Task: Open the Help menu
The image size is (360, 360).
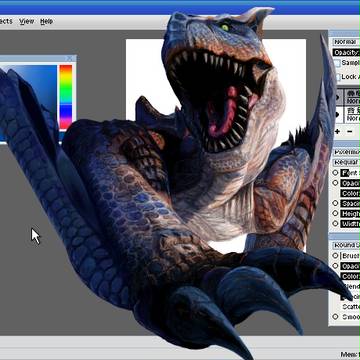Action: pyautogui.click(x=46, y=21)
